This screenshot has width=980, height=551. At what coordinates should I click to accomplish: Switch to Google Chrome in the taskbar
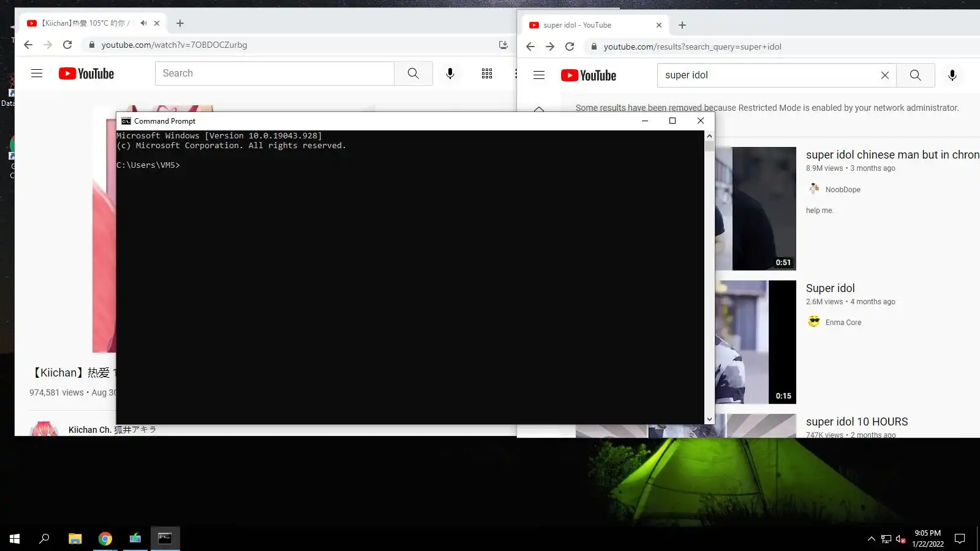[x=105, y=539]
